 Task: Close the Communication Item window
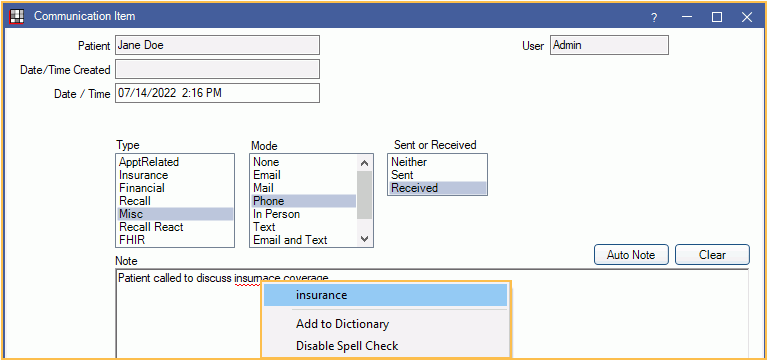click(746, 17)
